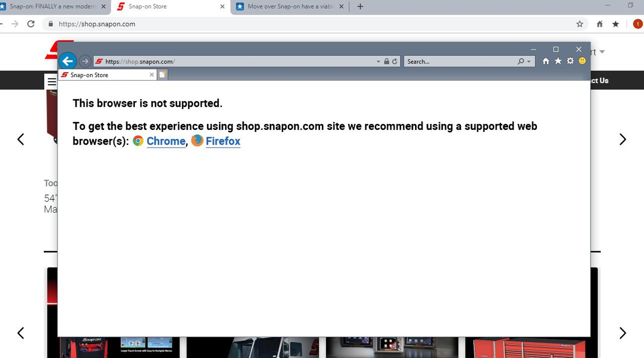Expand the IE search provider dropdown arrow
The width and height of the screenshot is (644, 358).
pos(529,61)
